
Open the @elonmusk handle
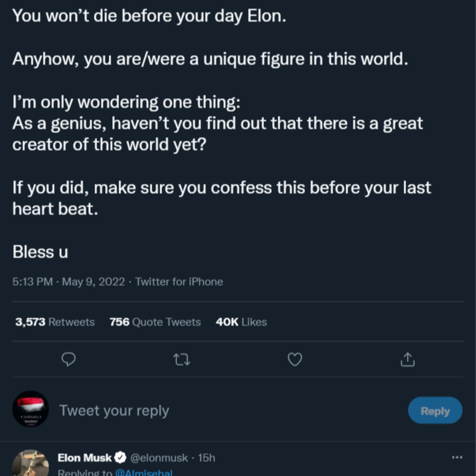coord(159,458)
